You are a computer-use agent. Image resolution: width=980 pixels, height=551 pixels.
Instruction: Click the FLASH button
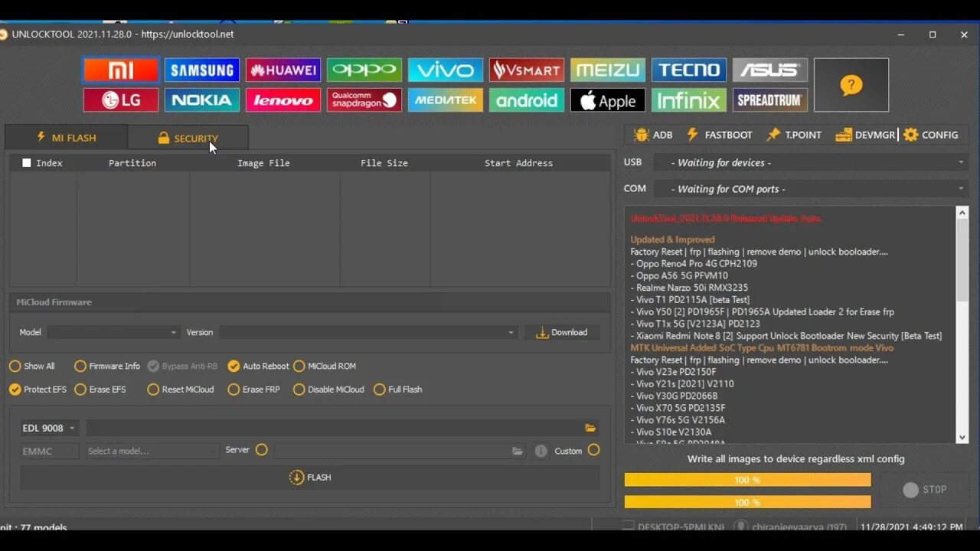[x=310, y=478]
